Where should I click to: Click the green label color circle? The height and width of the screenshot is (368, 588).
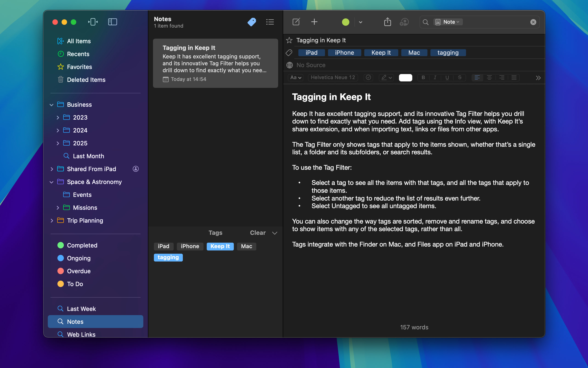coord(345,22)
